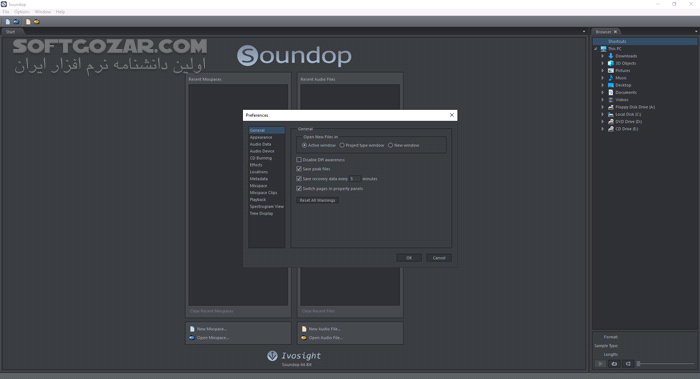Uncheck Save peak files checkbox
The width and height of the screenshot is (700, 379).
pyautogui.click(x=299, y=169)
